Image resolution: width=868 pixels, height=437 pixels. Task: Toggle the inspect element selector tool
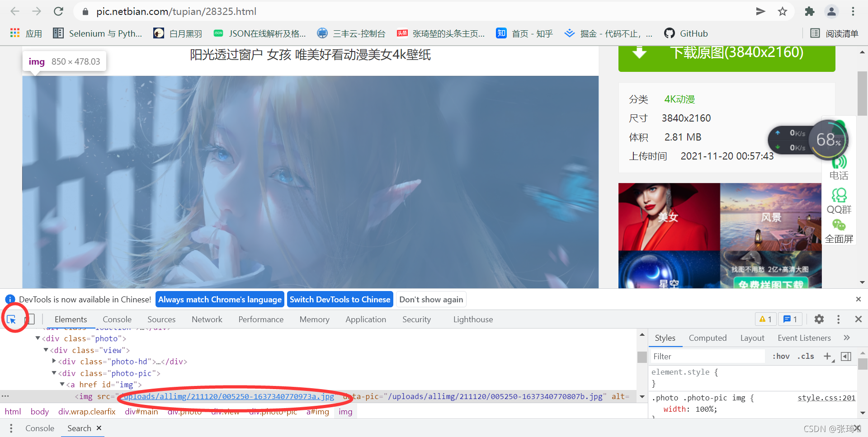pos(12,320)
